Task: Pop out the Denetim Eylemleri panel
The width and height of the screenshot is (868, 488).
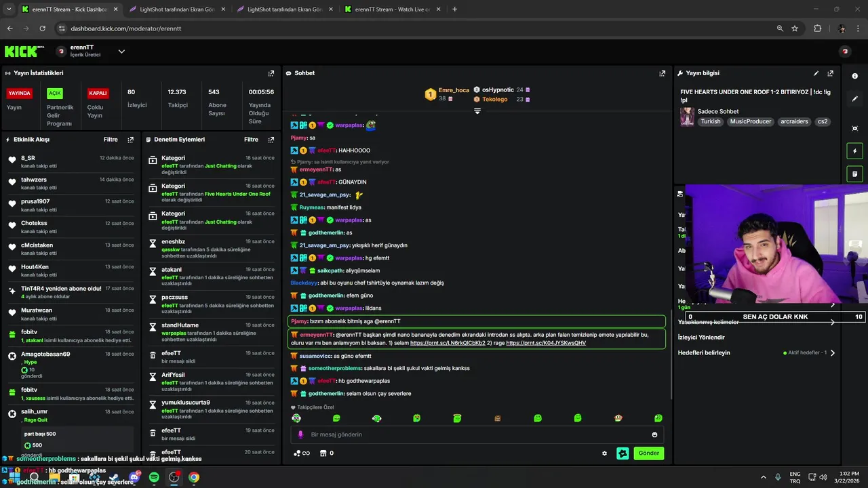Action: (271, 140)
